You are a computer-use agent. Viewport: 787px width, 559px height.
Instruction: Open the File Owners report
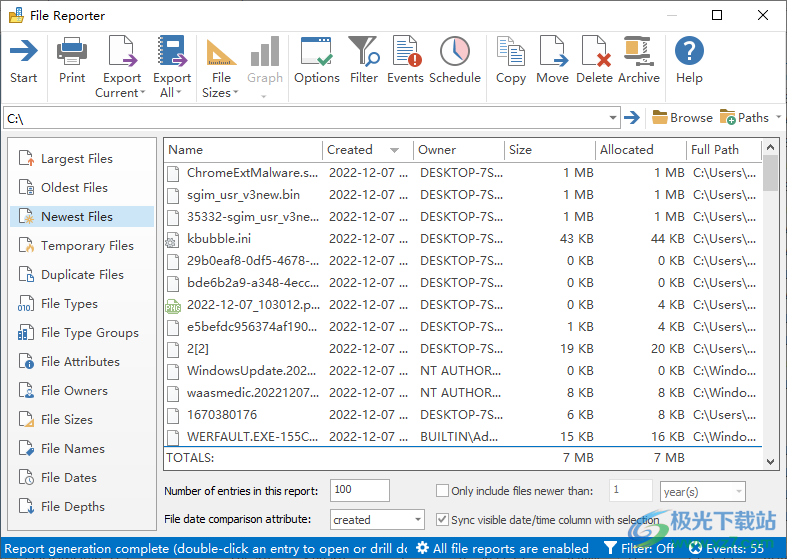point(82,390)
